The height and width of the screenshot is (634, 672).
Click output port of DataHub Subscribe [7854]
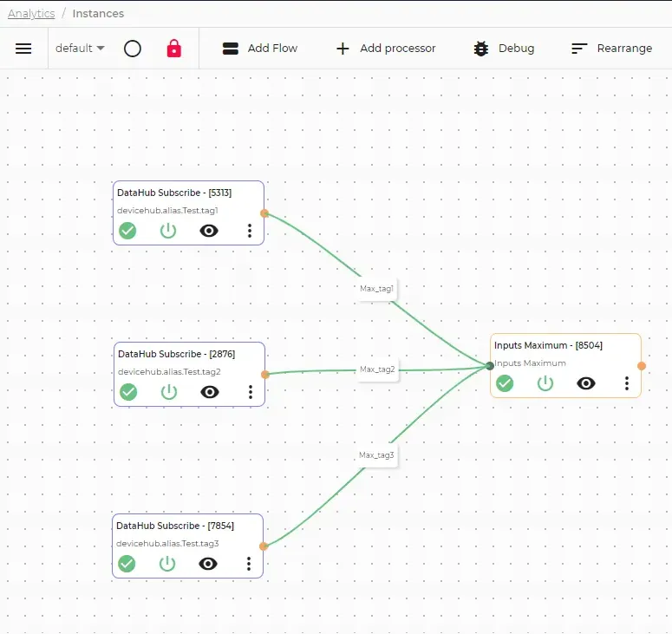click(x=264, y=546)
